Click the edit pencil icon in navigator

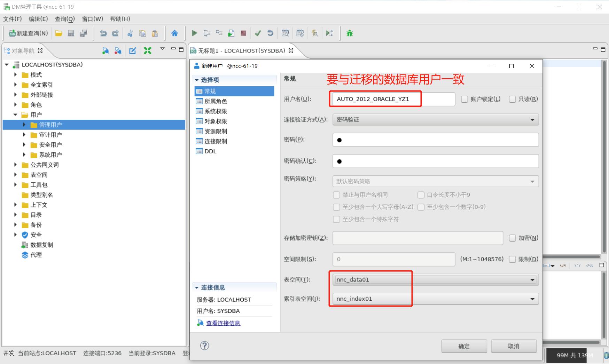pos(133,51)
